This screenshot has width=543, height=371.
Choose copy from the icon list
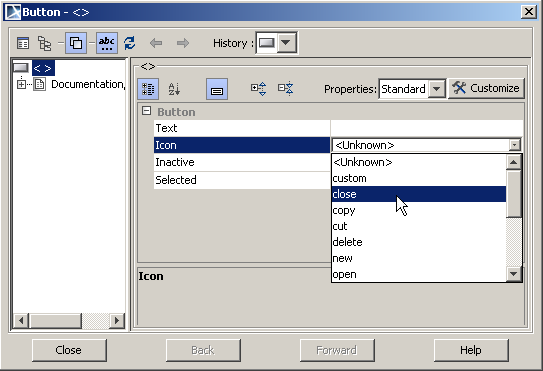point(419,210)
